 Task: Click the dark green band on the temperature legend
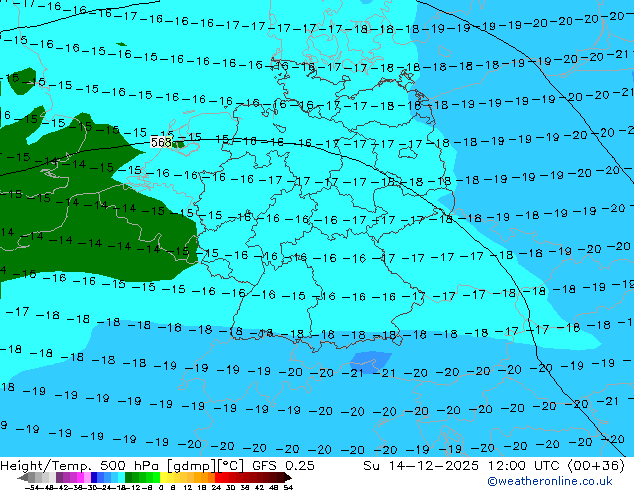pos(129,477)
